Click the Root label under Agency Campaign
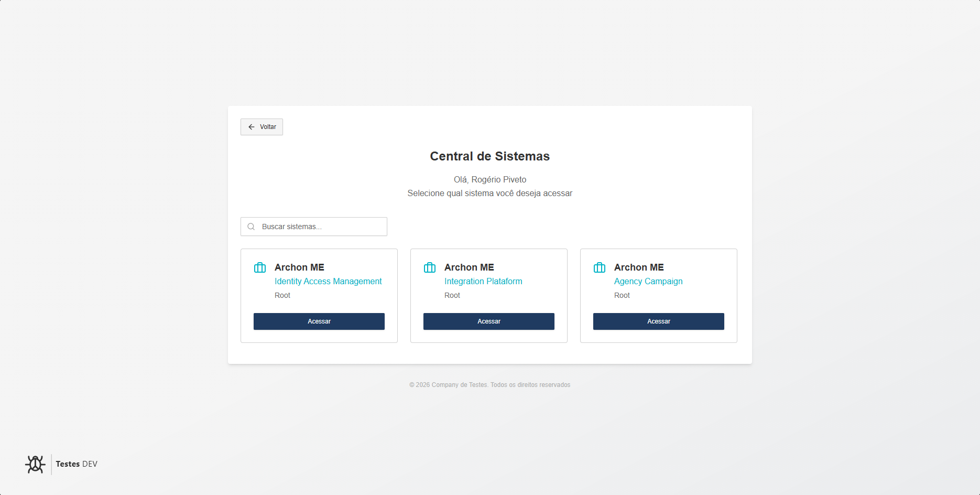Viewport: 980px width, 495px height. (622, 296)
